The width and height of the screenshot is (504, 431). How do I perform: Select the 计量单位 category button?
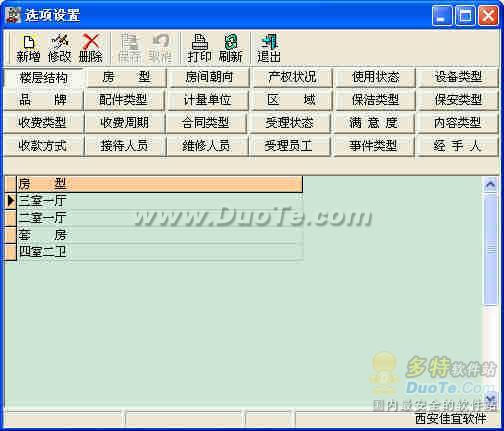pyautogui.click(x=207, y=100)
